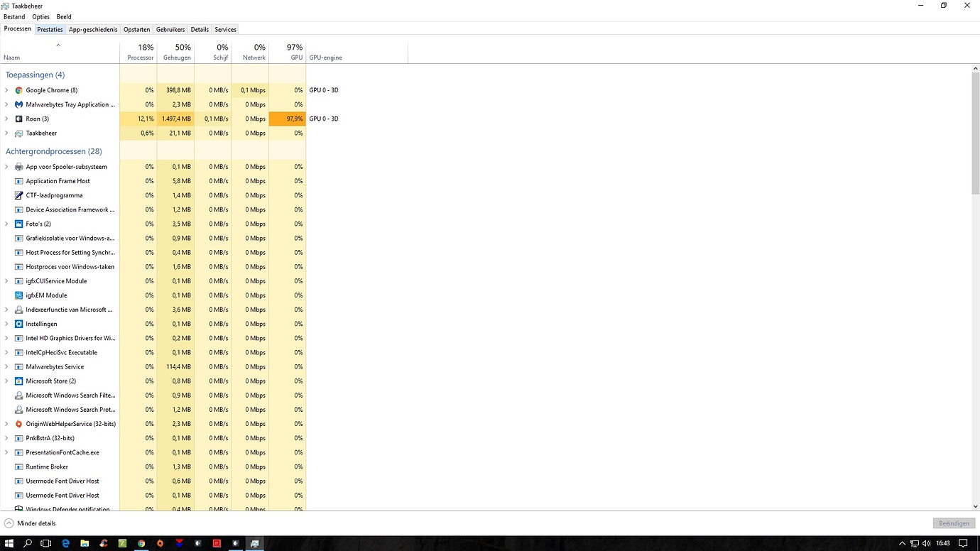980x551 pixels.
Task: Switch to the Prestaties tab
Action: tap(50, 29)
